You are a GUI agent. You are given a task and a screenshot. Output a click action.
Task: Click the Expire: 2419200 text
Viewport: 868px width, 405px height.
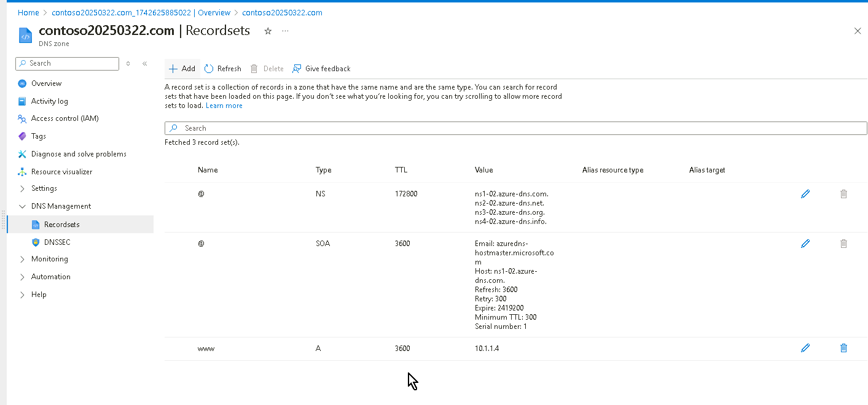coord(499,308)
